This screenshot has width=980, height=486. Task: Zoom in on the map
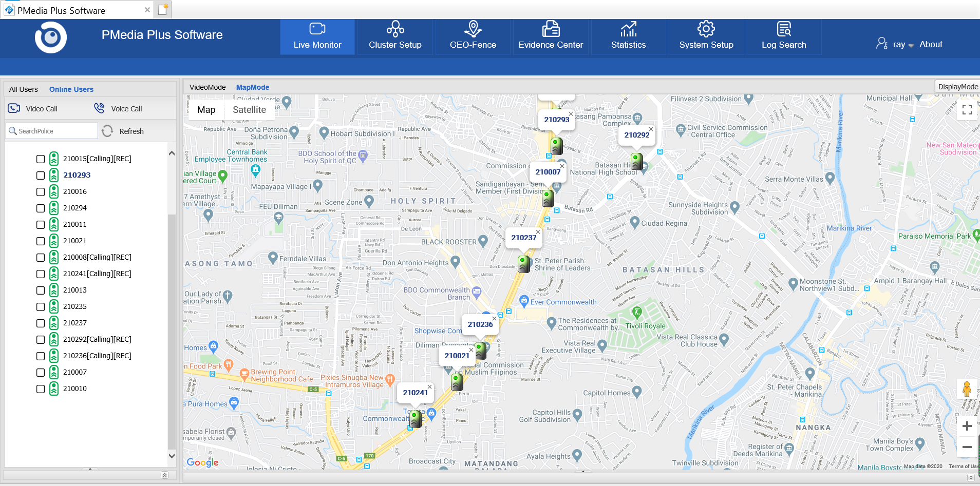pyautogui.click(x=967, y=426)
